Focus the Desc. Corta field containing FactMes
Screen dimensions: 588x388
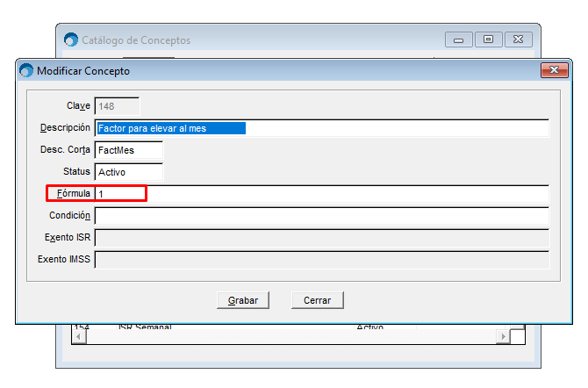[128, 150]
